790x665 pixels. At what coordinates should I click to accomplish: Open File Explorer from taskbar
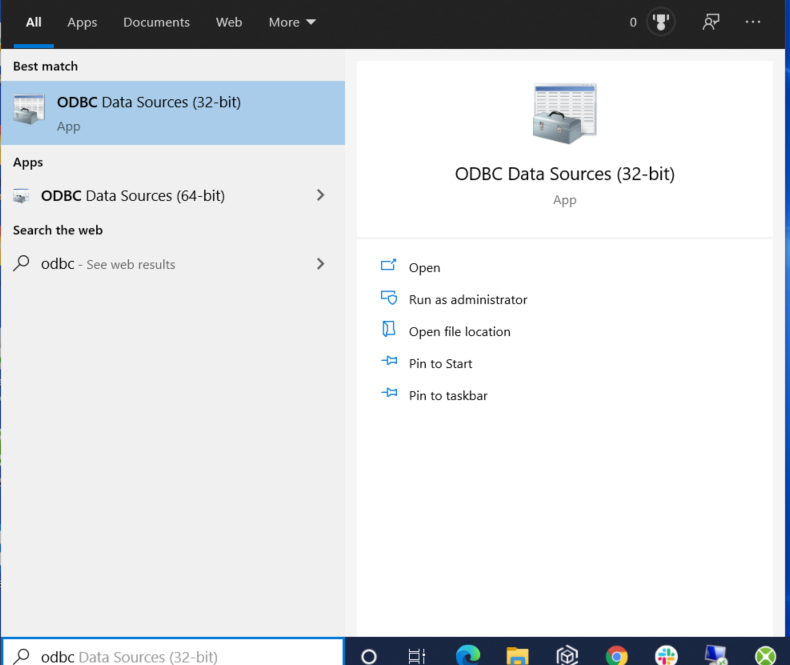tap(517, 656)
